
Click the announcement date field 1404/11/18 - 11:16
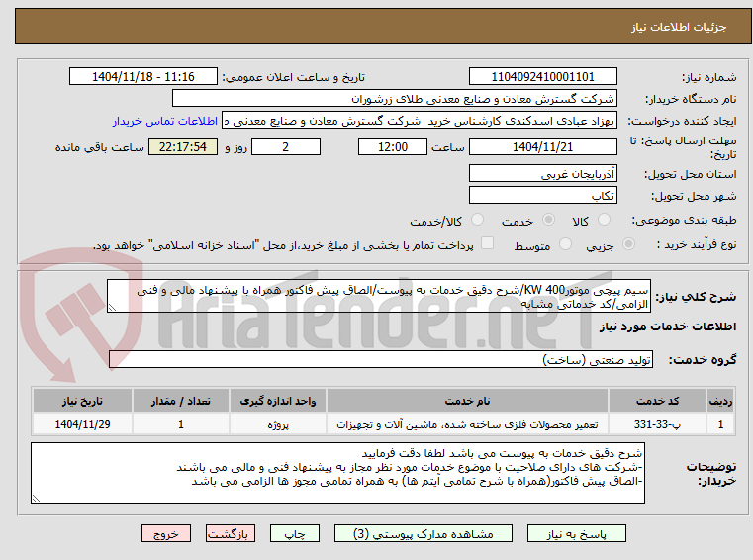(x=143, y=77)
